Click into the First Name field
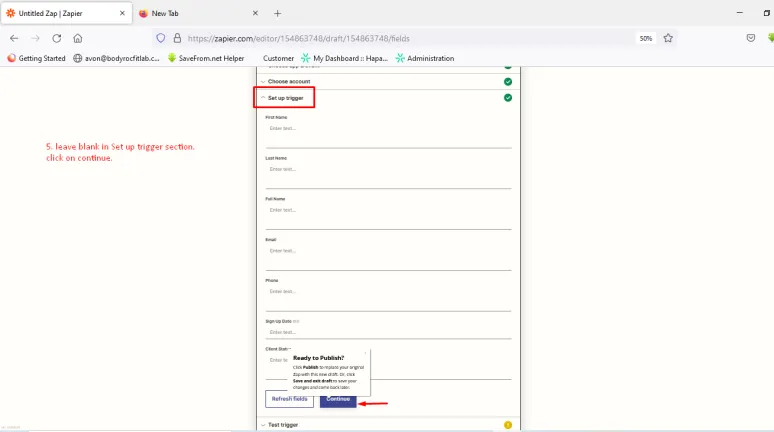 pos(388,129)
